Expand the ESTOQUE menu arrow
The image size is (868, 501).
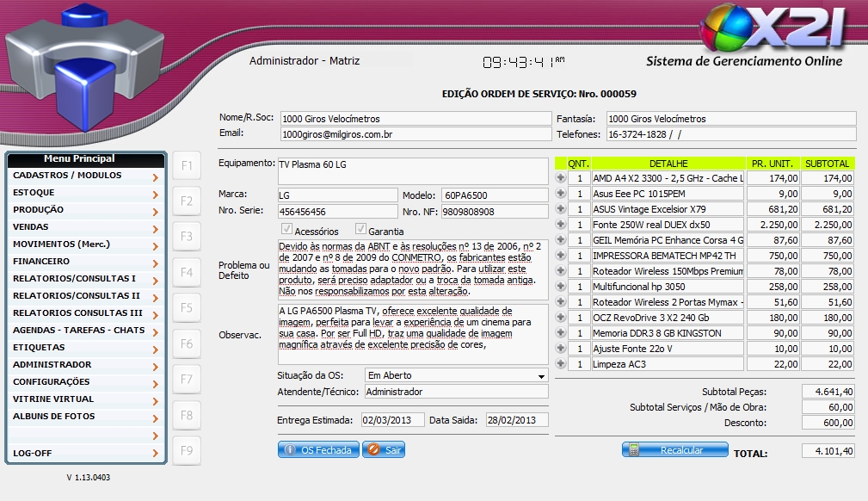(155, 194)
